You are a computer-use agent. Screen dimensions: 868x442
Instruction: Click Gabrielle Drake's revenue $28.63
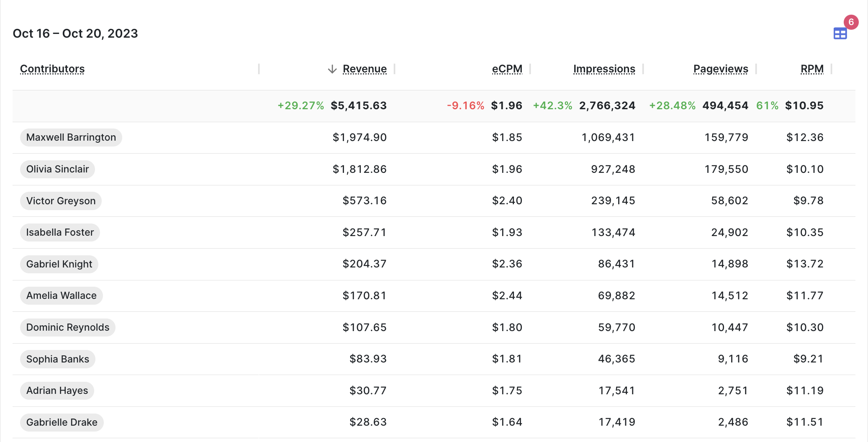(x=368, y=422)
